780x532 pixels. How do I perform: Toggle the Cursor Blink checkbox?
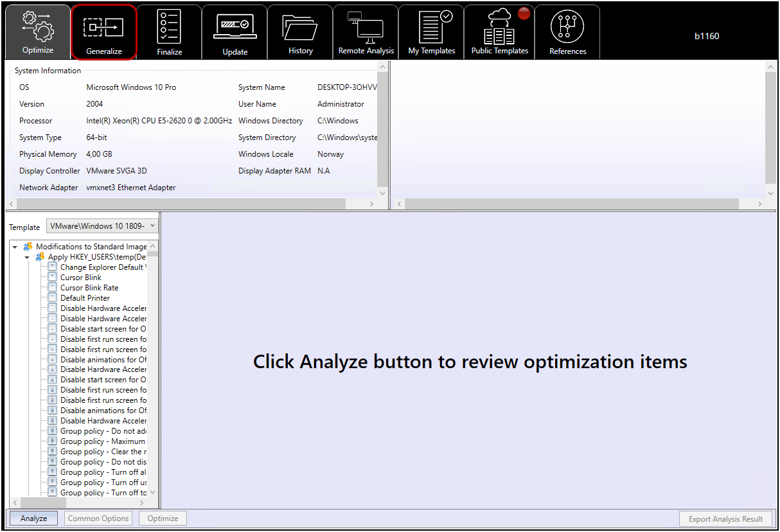click(x=53, y=278)
